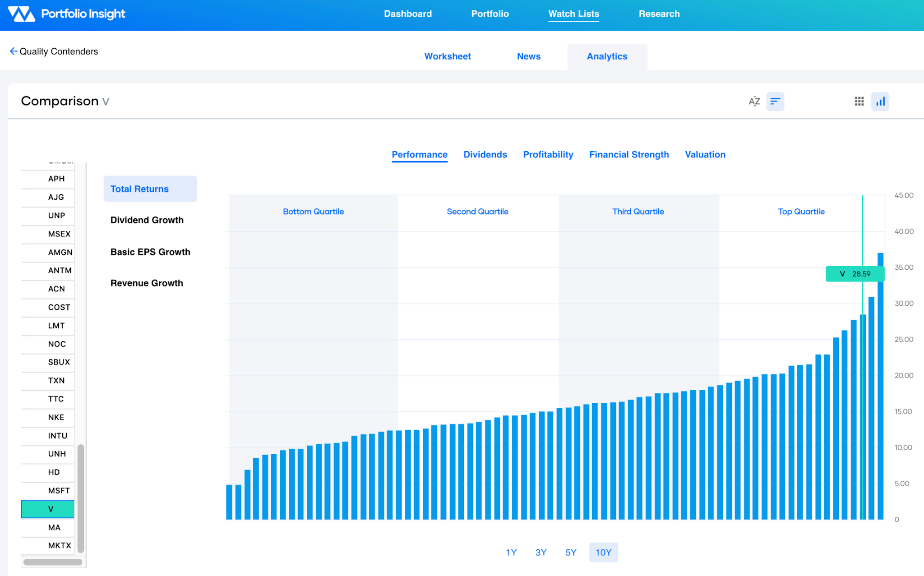
Task: Select the Profitability category tab
Action: (x=548, y=155)
